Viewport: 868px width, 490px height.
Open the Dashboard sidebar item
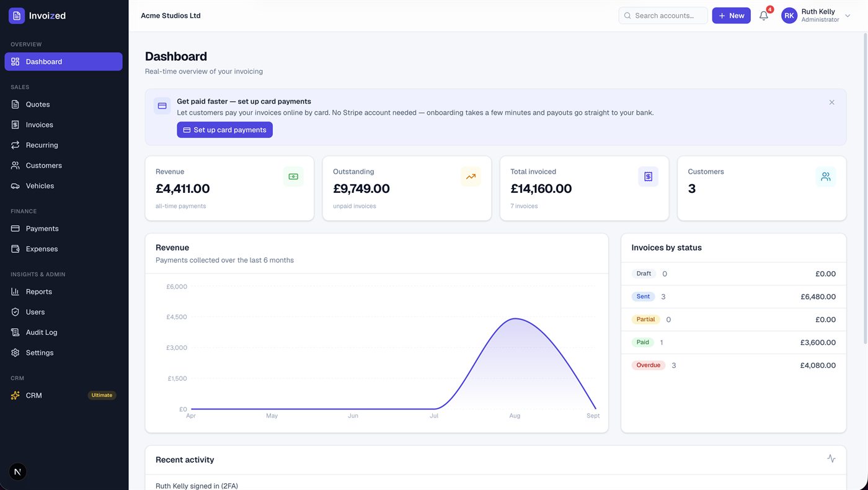(x=63, y=61)
